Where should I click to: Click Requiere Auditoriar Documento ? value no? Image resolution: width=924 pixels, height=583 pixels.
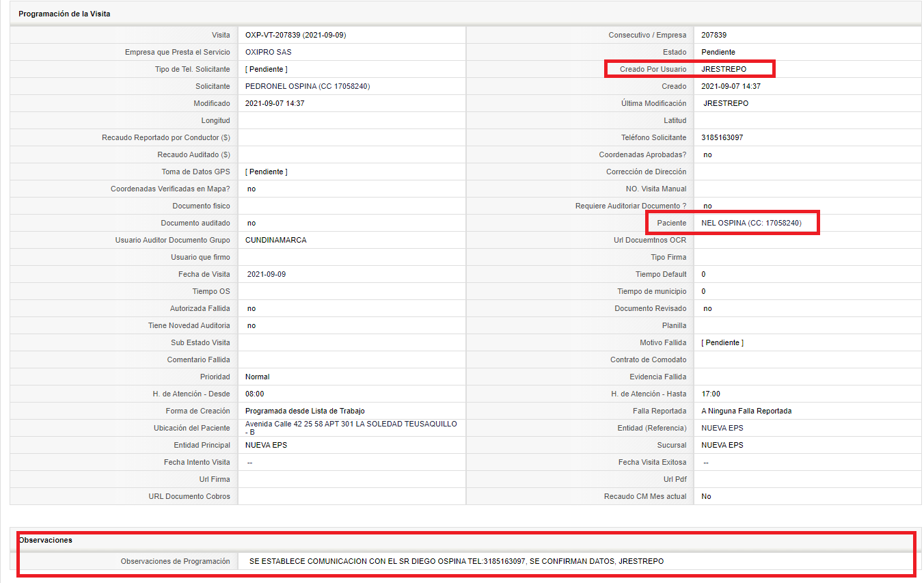pos(708,206)
